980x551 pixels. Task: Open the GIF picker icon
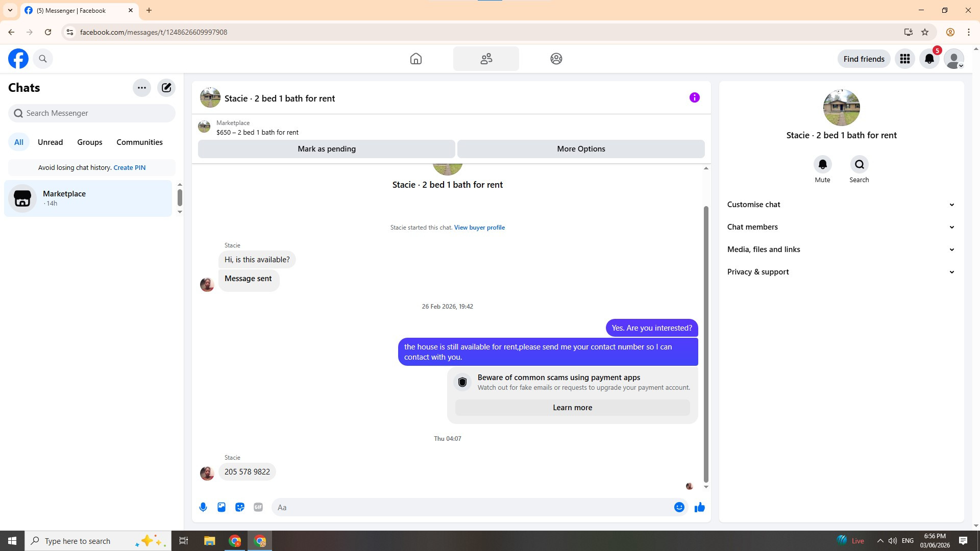click(x=258, y=507)
